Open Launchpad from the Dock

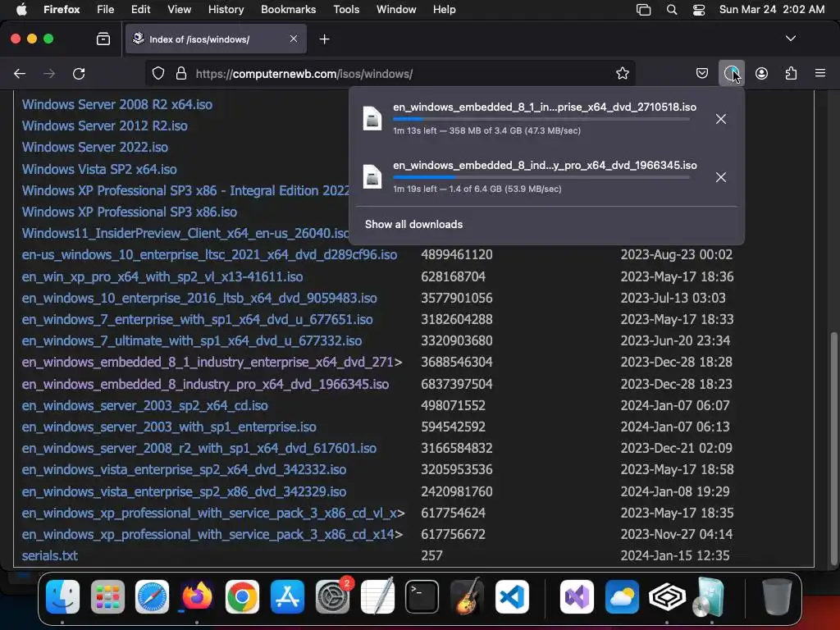(107, 596)
